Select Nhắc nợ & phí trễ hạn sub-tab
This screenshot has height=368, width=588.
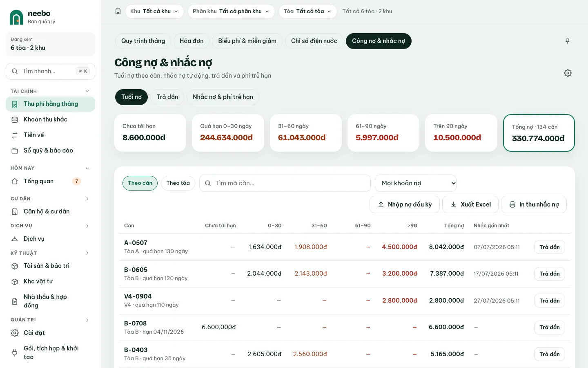[x=223, y=97]
